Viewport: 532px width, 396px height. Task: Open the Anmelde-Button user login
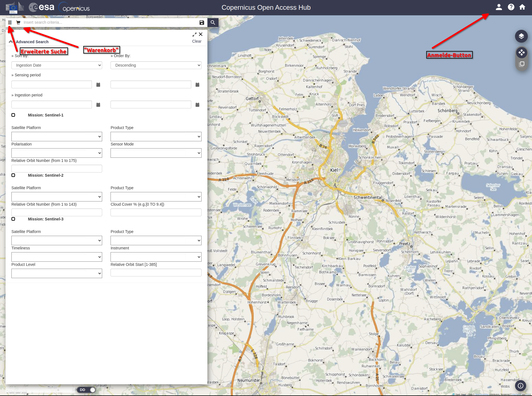[x=499, y=7]
